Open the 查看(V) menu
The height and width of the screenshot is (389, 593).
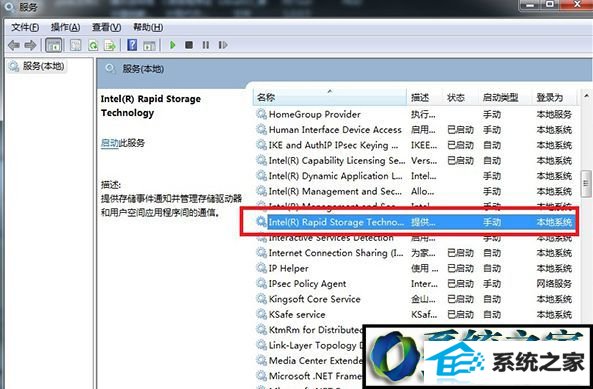click(107, 27)
